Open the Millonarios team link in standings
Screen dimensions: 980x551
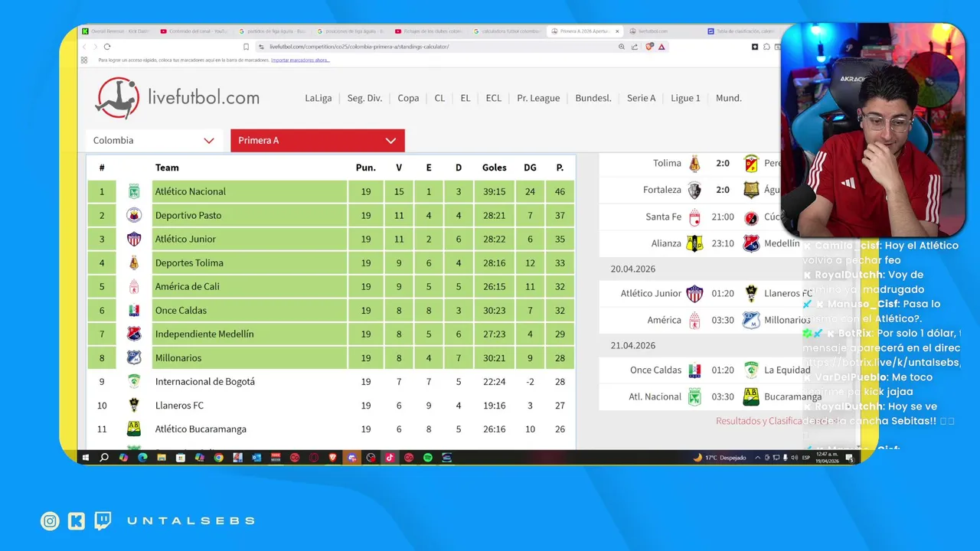pyautogui.click(x=178, y=357)
